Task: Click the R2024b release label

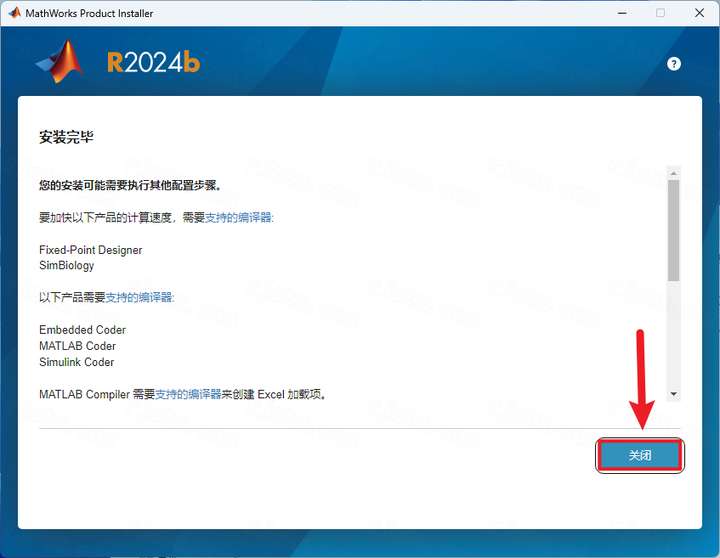Action: tap(154, 62)
